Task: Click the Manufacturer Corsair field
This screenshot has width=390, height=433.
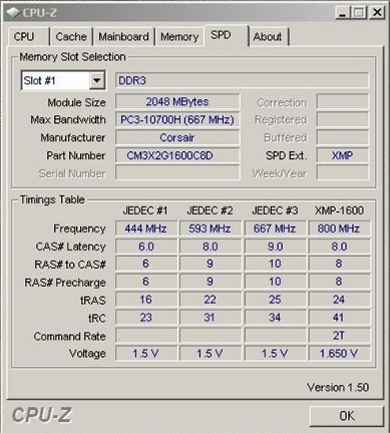Action: 177,138
